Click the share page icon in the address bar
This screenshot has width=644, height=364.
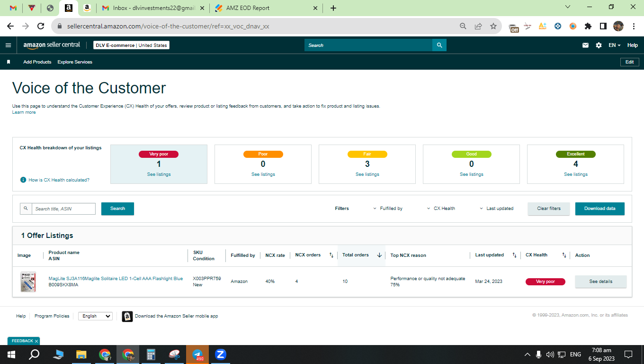pyautogui.click(x=478, y=27)
